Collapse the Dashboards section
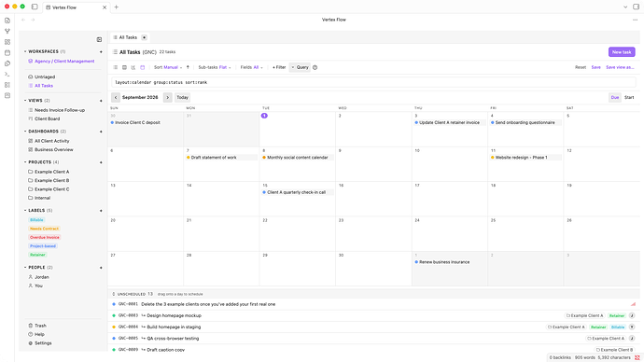This screenshot has height=362, width=644. (x=25, y=132)
